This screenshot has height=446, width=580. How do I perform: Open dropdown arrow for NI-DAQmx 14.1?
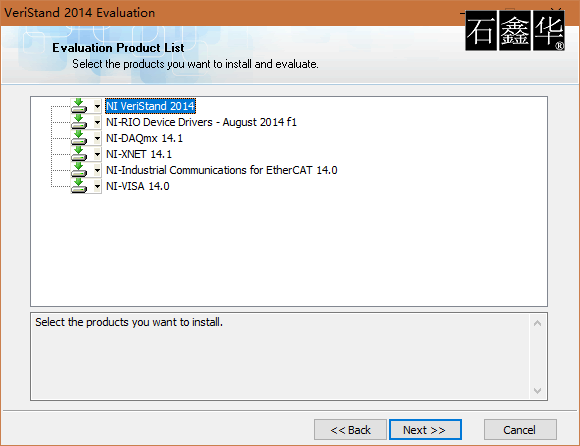coord(97,138)
